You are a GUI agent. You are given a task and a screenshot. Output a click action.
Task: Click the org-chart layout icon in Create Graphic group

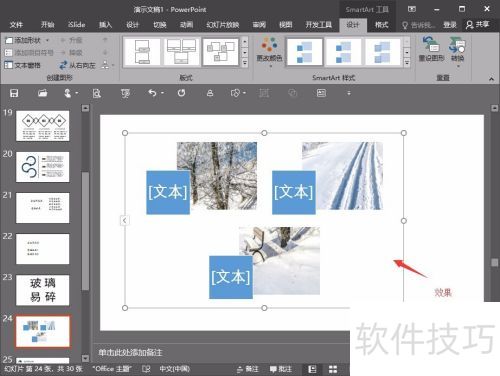(x=105, y=65)
